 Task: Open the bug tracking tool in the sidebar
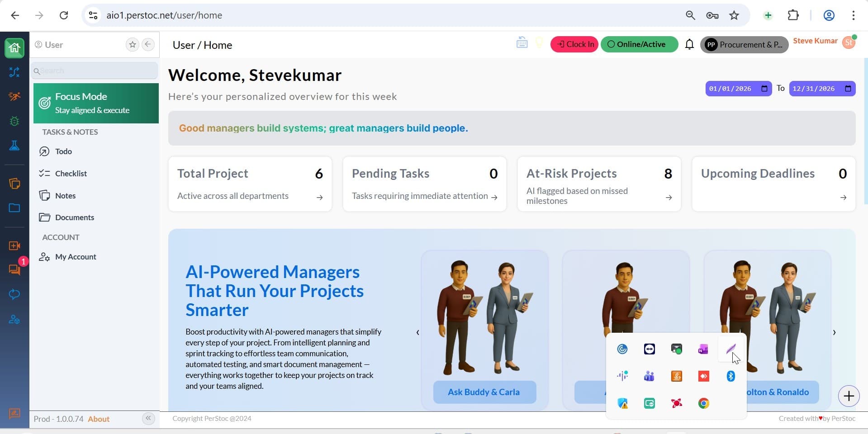[x=14, y=121]
